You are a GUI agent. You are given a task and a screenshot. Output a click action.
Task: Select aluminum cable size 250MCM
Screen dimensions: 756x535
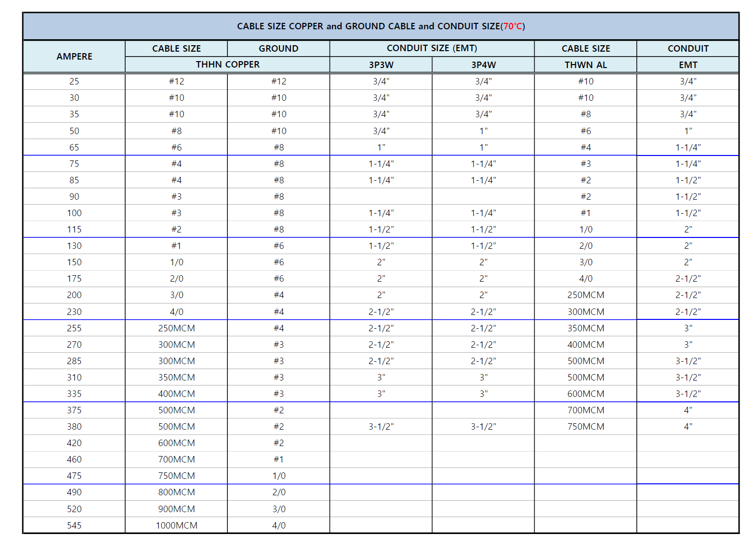586,295
